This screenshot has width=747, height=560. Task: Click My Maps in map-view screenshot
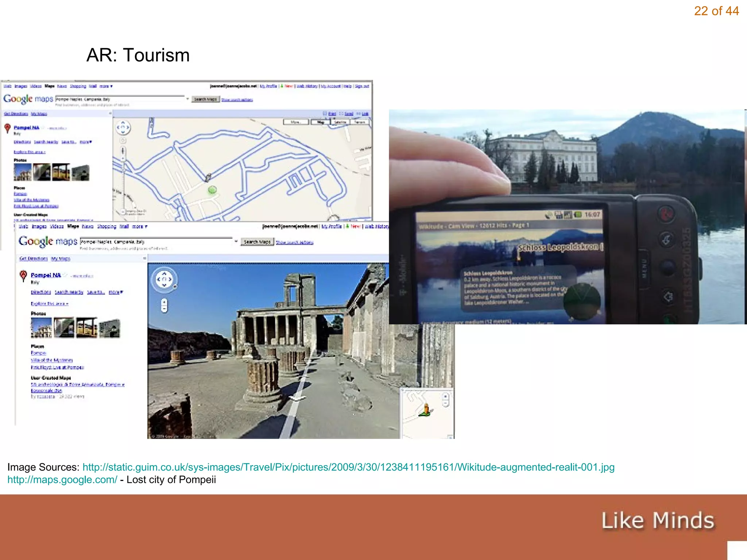tap(39, 114)
